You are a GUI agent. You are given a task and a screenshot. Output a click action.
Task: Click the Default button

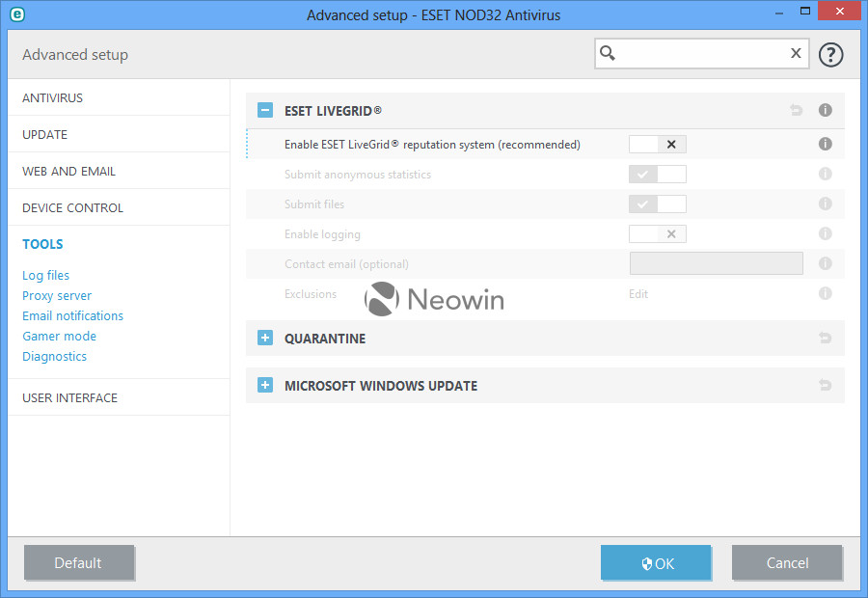pos(79,562)
